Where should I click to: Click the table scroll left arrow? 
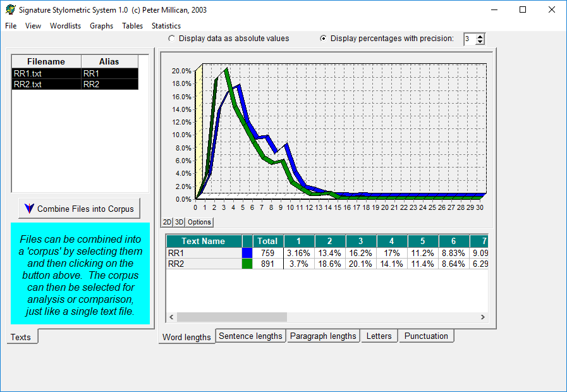coord(171,317)
